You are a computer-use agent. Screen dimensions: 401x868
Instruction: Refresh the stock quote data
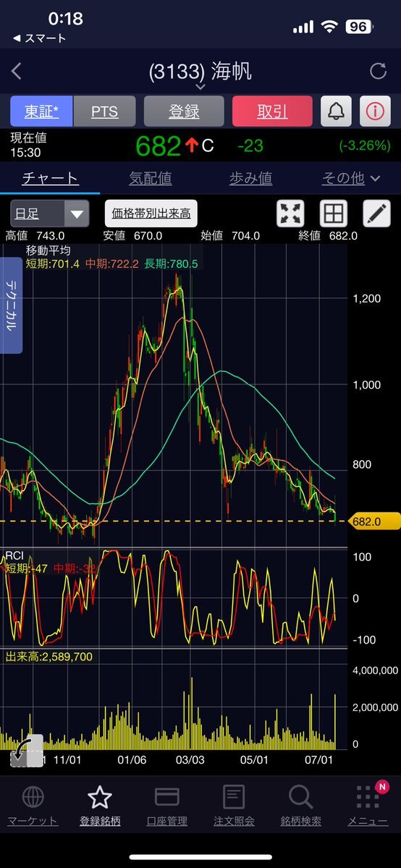[x=379, y=71]
